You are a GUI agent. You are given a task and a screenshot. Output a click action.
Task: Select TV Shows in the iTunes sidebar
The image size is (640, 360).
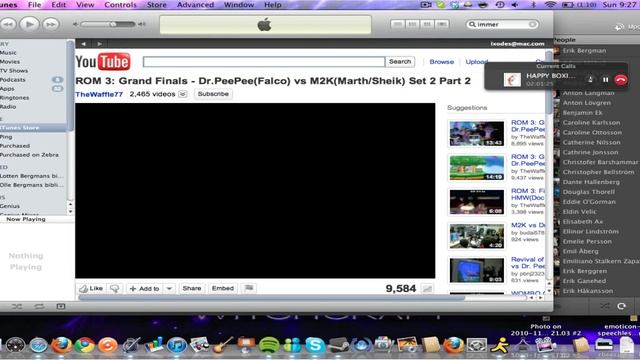point(14,71)
